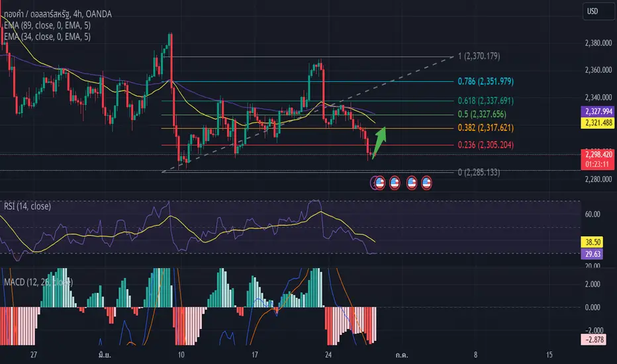Click the yellow 2,321.488 EMA price tag
The image size is (617, 364).
click(598, 123)
